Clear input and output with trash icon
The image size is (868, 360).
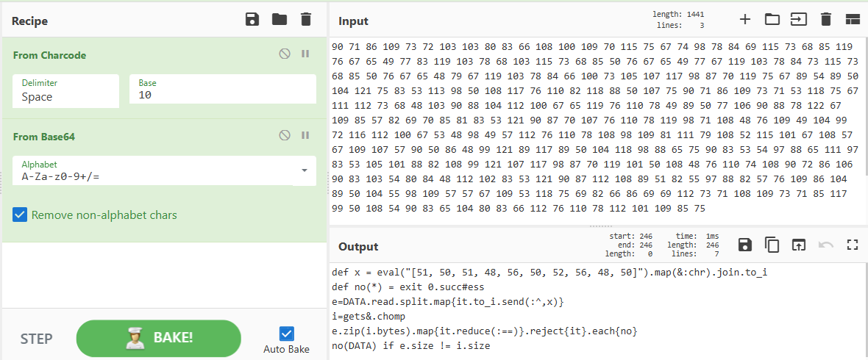[x=825, y=20]
